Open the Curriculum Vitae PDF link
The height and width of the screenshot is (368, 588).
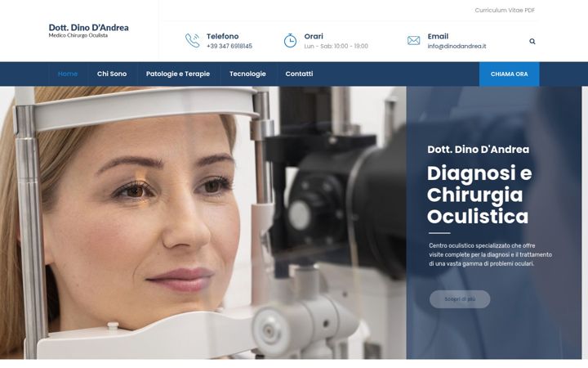pyautogui.click(x=505, y=10)
